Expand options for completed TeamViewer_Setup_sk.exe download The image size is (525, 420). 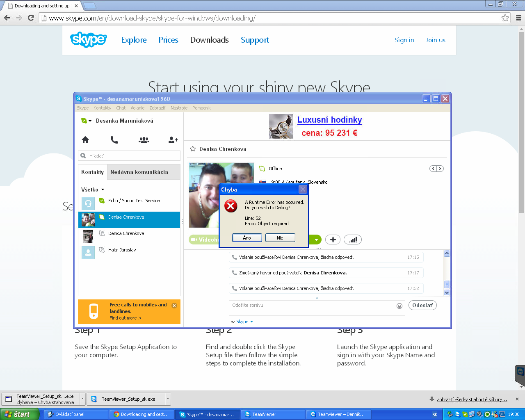168,399
